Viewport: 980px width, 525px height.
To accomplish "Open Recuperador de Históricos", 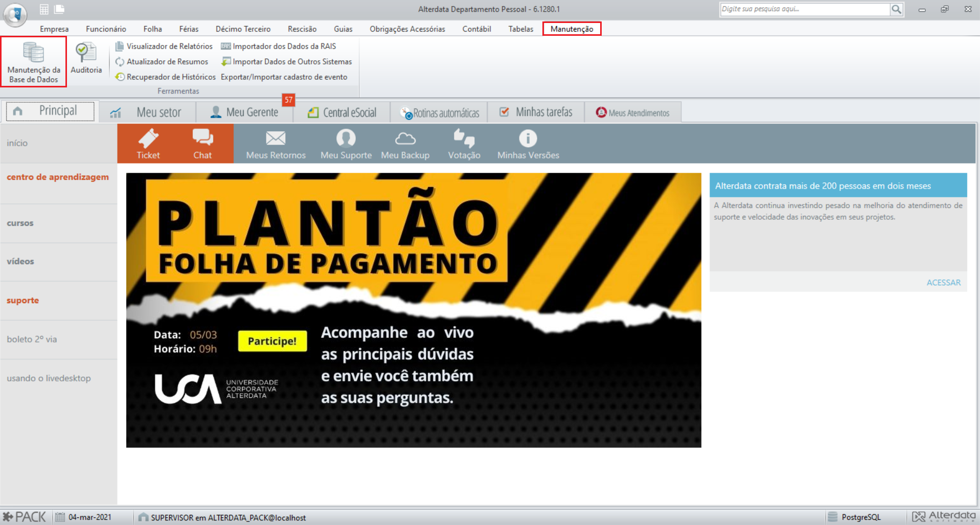I will tap(166, 77).
